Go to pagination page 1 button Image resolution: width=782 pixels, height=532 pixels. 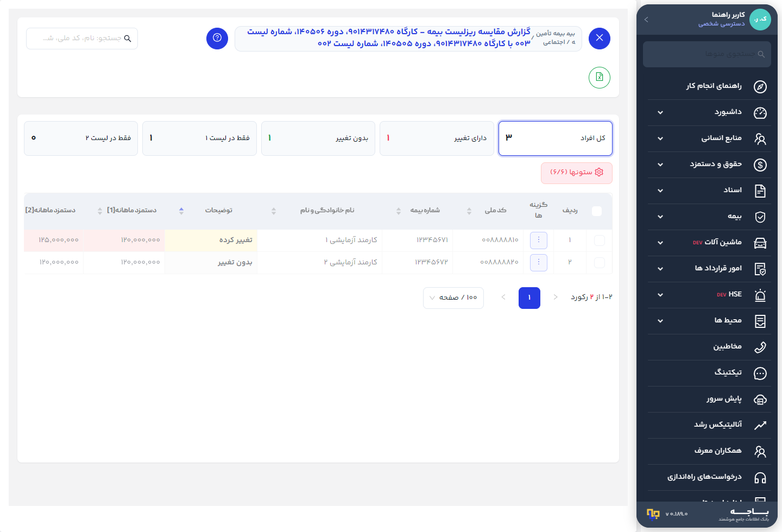(529, 297)
